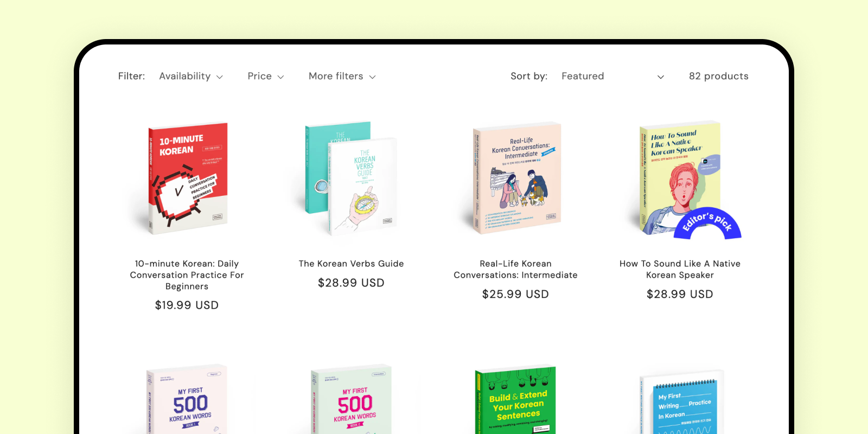
Task: Expand the More filters dropdown
Action: [342, 76]
